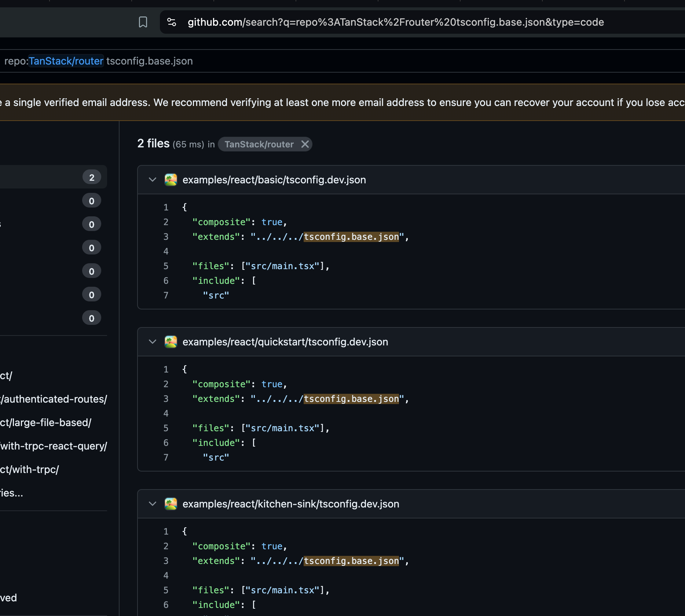Click the email verification warning banner
Screen dimensions: 685x616
point(342,102)
